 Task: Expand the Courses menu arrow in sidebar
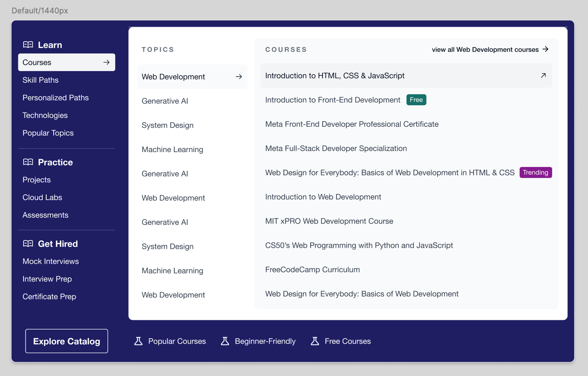106,62
